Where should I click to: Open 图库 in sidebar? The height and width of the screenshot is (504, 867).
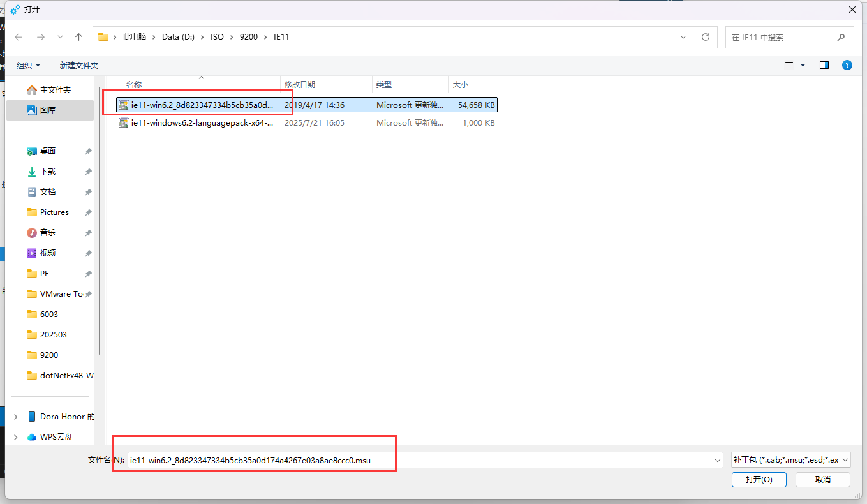50,110
